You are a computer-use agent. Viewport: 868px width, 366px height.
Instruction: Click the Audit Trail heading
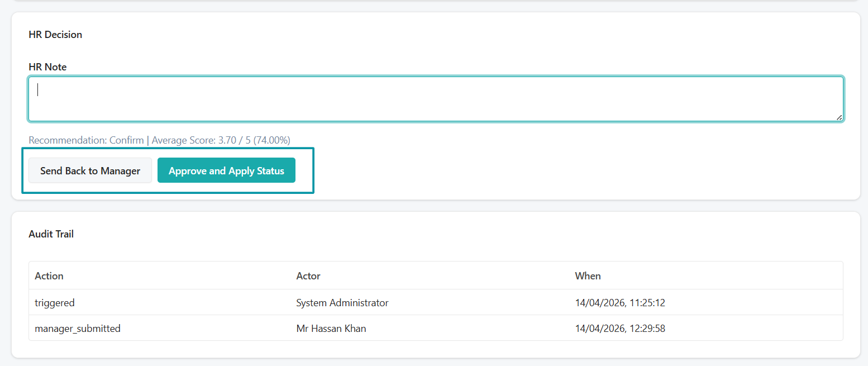(x=51, y=234)
